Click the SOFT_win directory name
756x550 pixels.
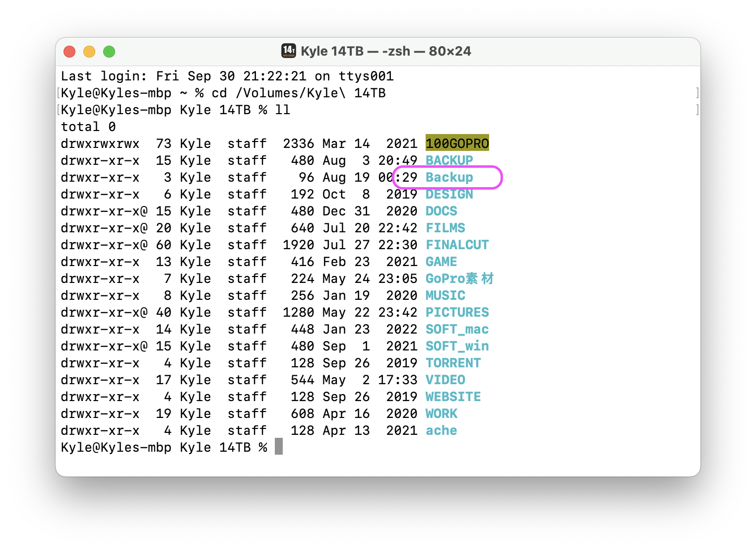[x=457, y=346]
